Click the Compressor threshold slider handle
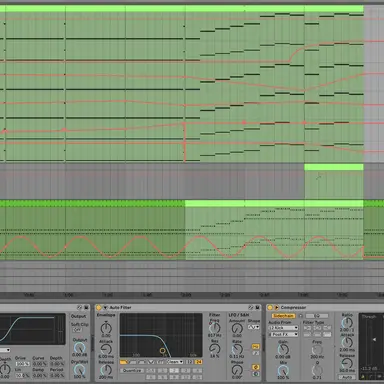The height and width of the screenshot is (384, 384). 374,340
